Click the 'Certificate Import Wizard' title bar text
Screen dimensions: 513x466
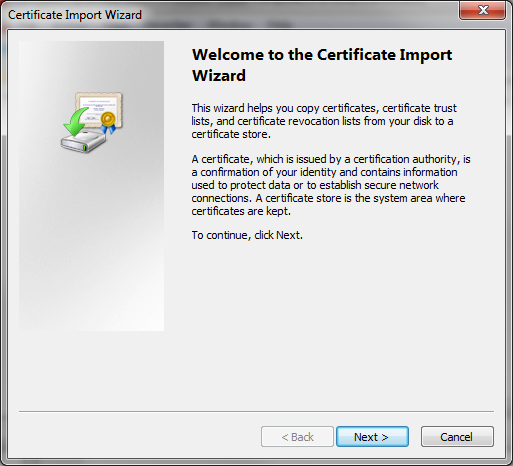click(x=75, y=15)
